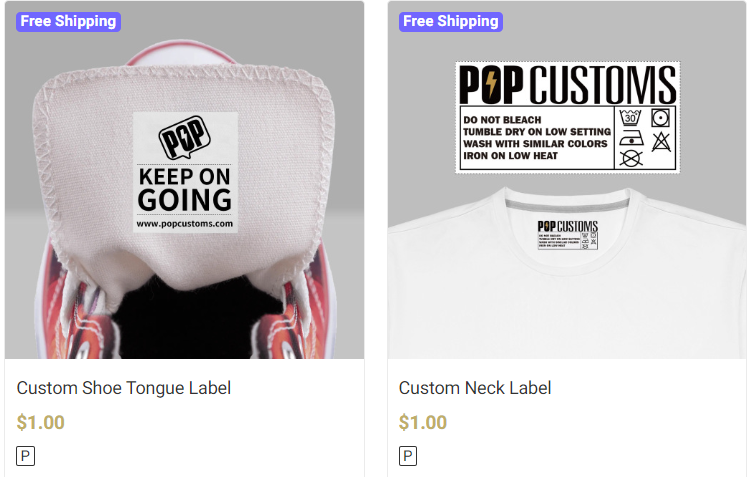Screen dimensions: 754x477
Task: Click the small neck label inside t-shirt collar
Action: 567,235
